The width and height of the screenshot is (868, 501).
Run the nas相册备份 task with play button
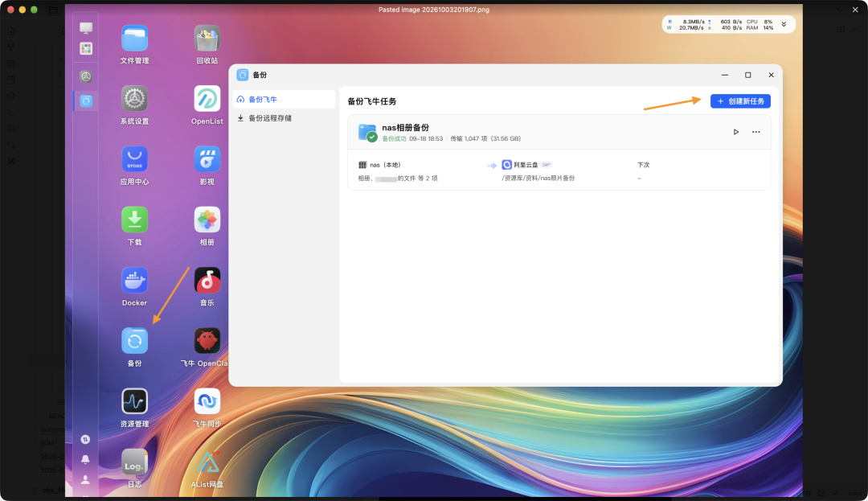pyautogui.click(x=735, y=132)
